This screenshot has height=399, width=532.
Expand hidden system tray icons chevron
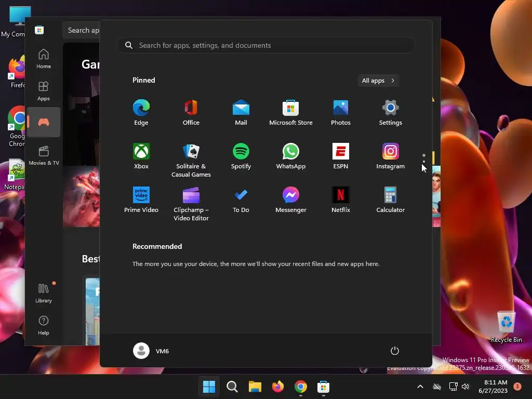tap(420, 387)
